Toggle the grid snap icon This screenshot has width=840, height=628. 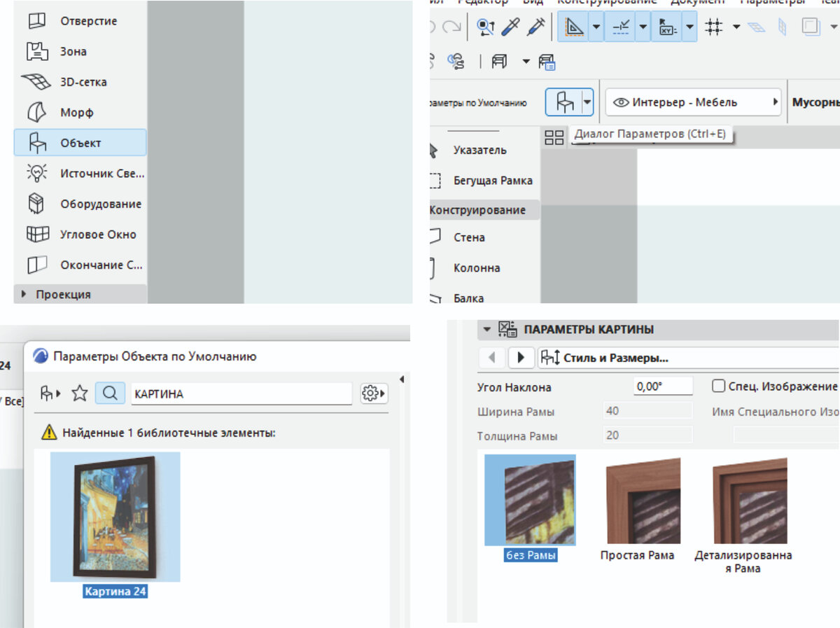click(x=713, y=27)
